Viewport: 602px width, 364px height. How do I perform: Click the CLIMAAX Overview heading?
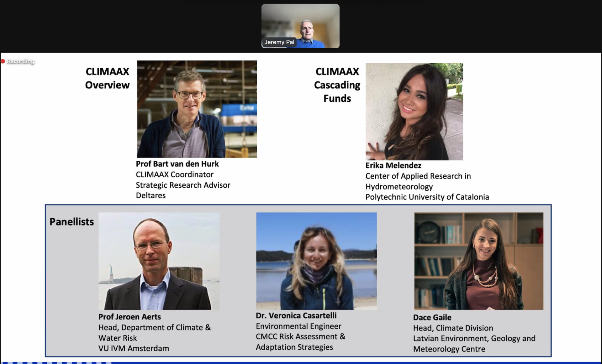coord(107,78)
